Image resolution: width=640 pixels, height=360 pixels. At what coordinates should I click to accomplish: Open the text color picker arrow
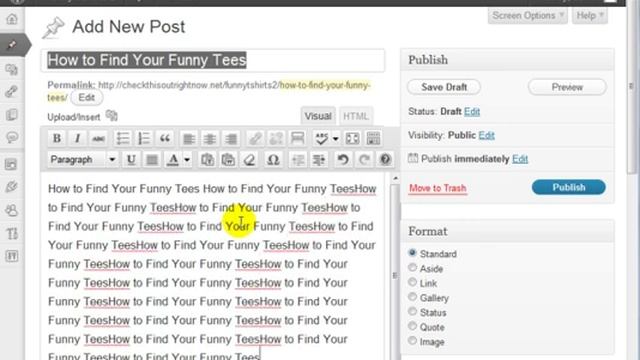click(x=187, y=160)
